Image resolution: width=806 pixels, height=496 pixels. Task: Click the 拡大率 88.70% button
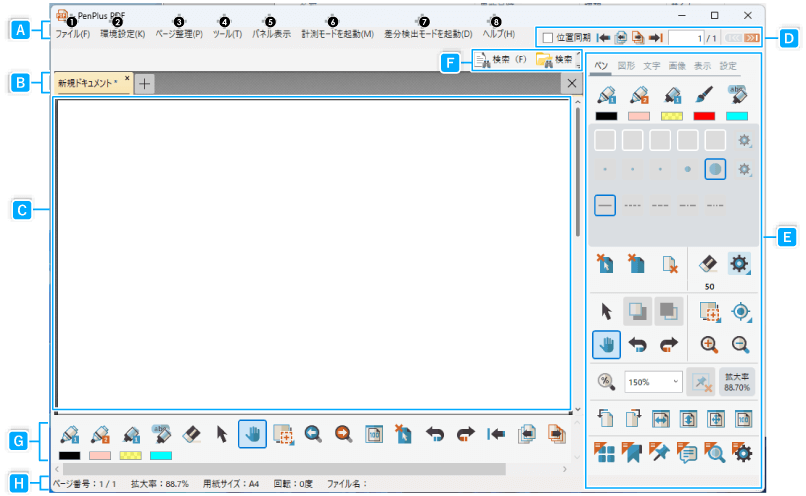click(x=738, y=381)
